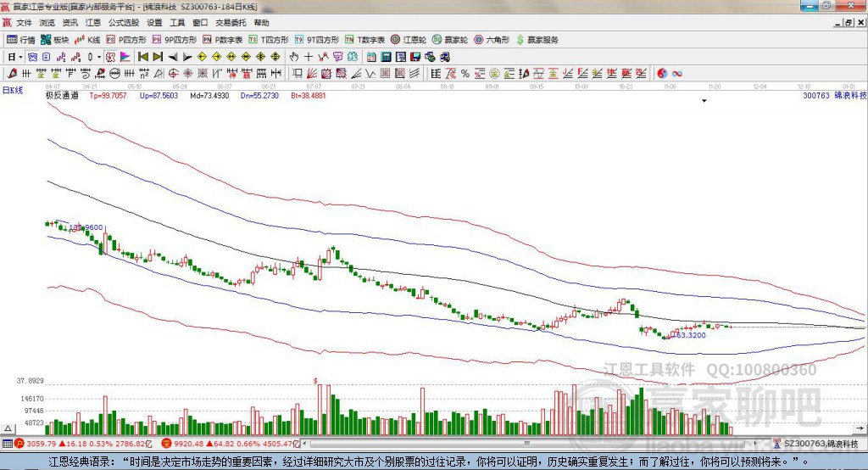Image resolution: width=868 pixels, height=470 pixels.
Task: Click the n² vertical lines tool
Action: click(x=144, y=74)
